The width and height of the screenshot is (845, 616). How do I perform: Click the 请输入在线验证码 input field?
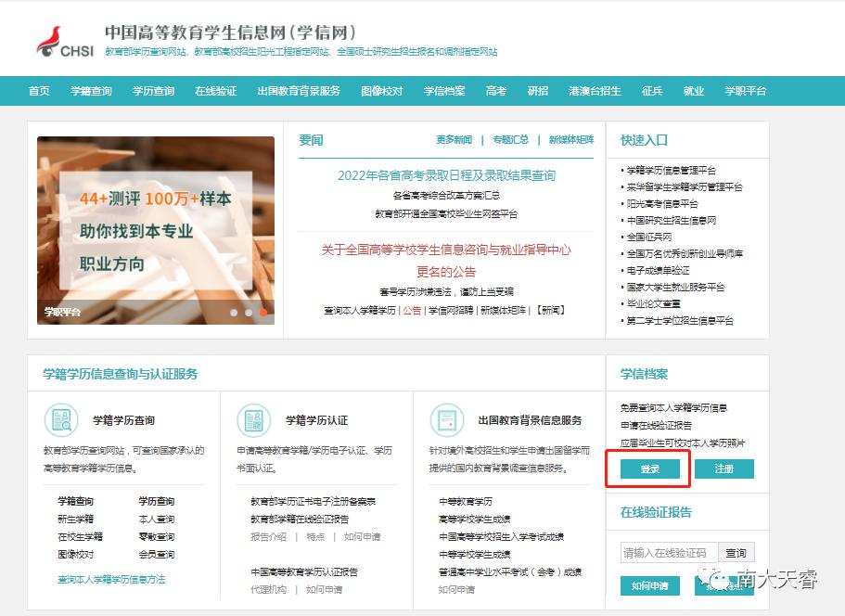pos(670,550)
